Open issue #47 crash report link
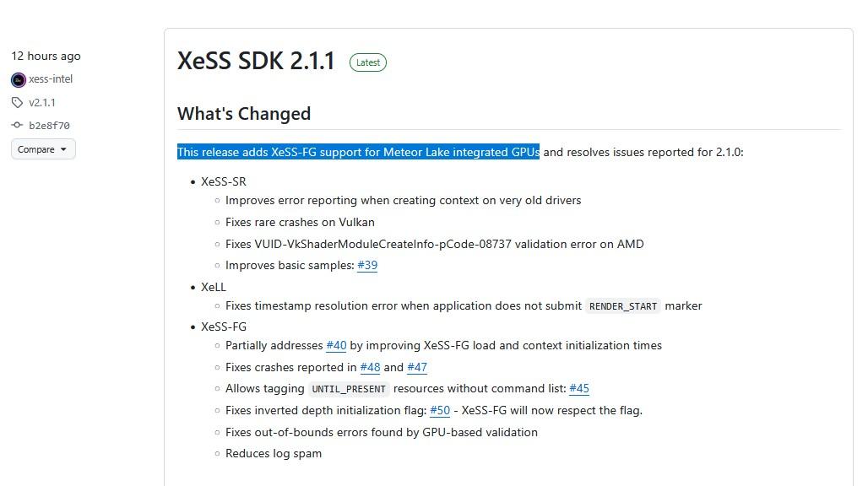Screen dimensions: 868x486 point(417,367)
